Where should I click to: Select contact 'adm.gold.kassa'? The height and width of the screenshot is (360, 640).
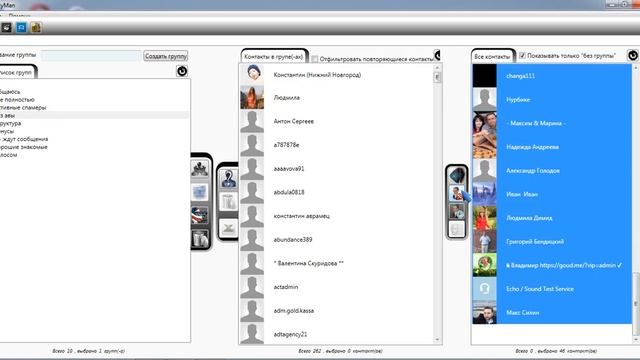click(337, 311)
